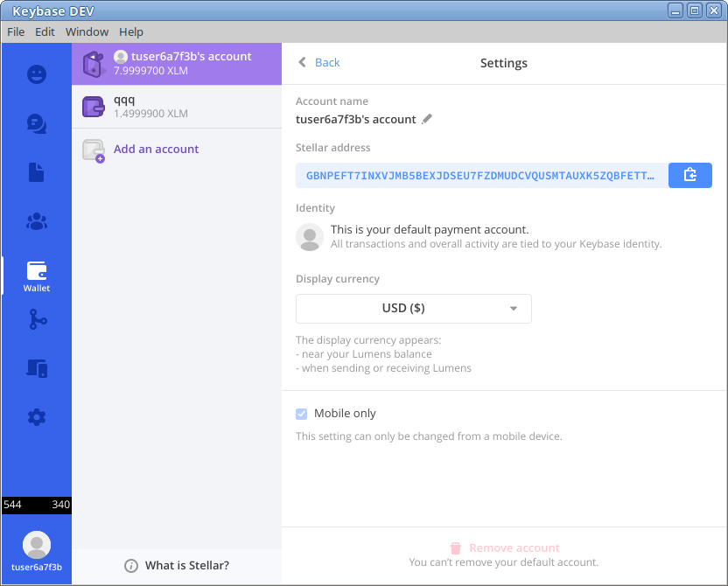This screenshot has width=728, height=586.
Task: Open the Help menu
Action: tap(131, 32)
